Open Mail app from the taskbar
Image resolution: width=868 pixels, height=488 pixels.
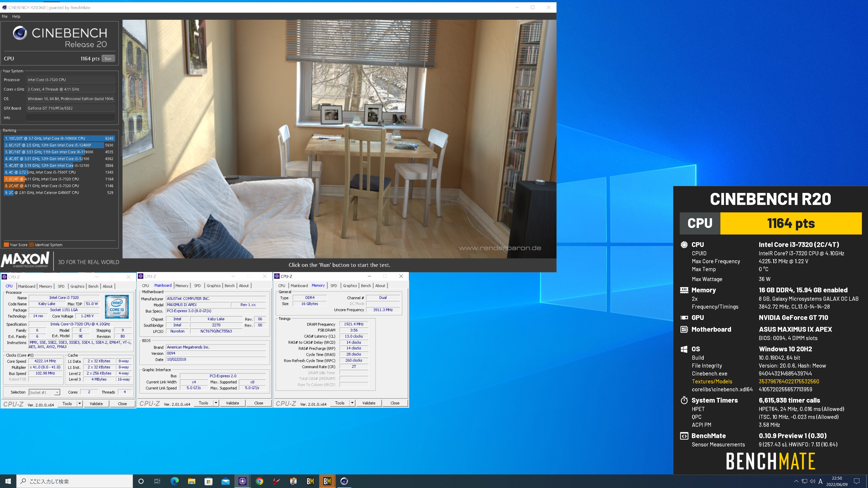tap(225, 481)
